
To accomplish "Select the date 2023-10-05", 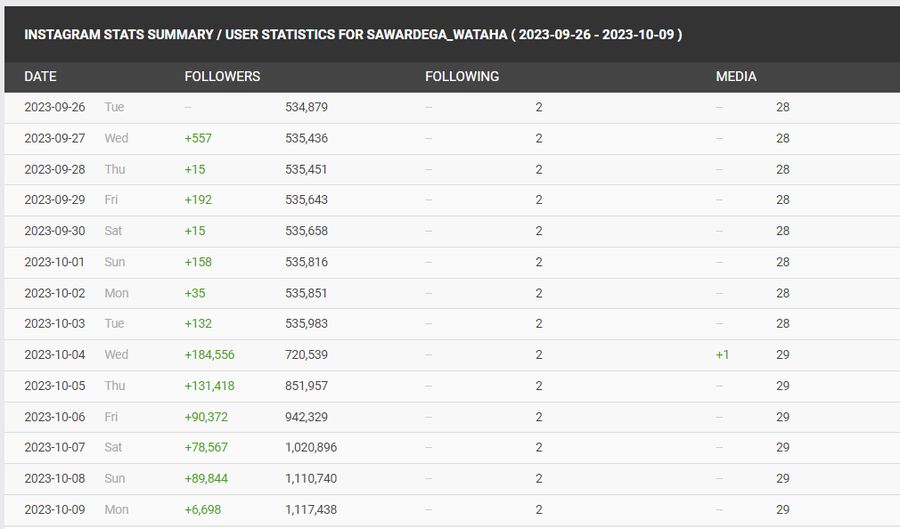I will pyautogui.click(x=55, y=386).
